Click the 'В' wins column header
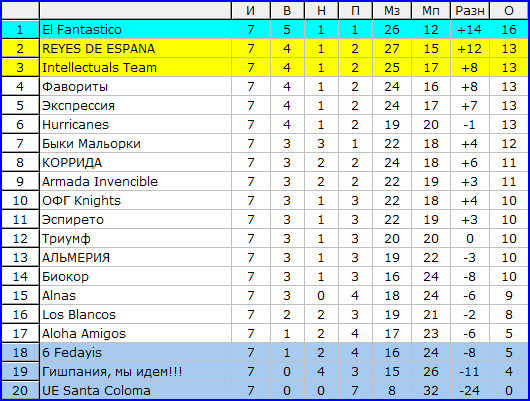 [287, 11]
